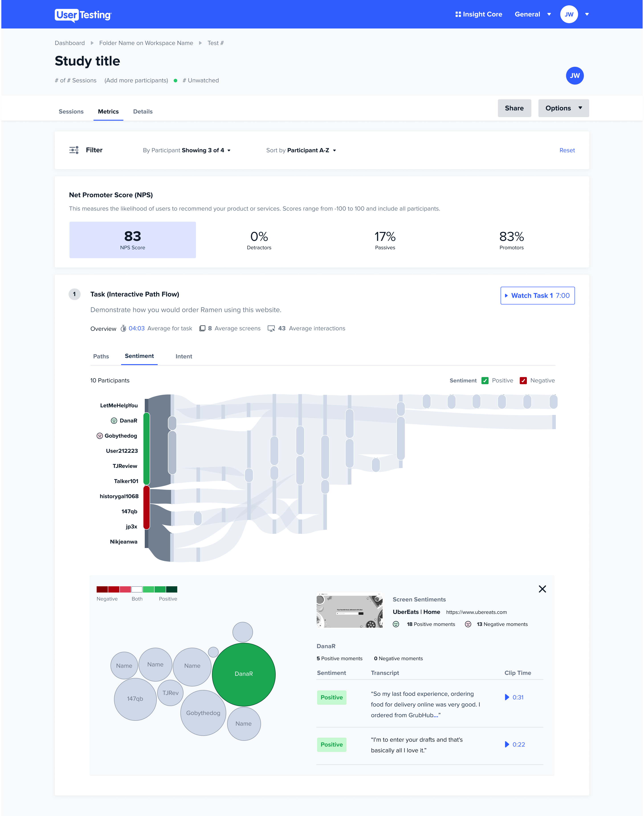This screenshot has width=644, height=816.
Task: Play the 0:22 transcript clip
Action: tap(515, 744)
